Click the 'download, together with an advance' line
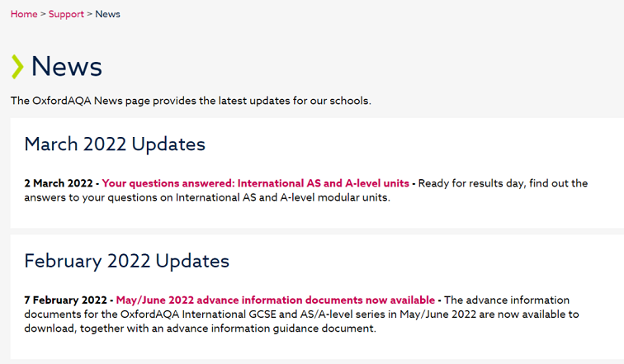The image size is (624, 364). [200, 329]
